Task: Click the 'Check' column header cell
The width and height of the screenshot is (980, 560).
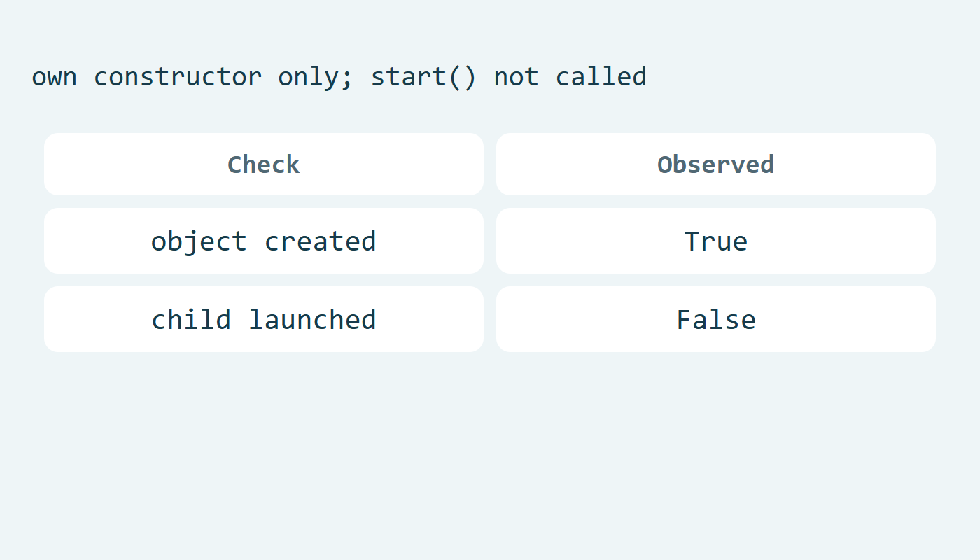Action: [264, 164]
